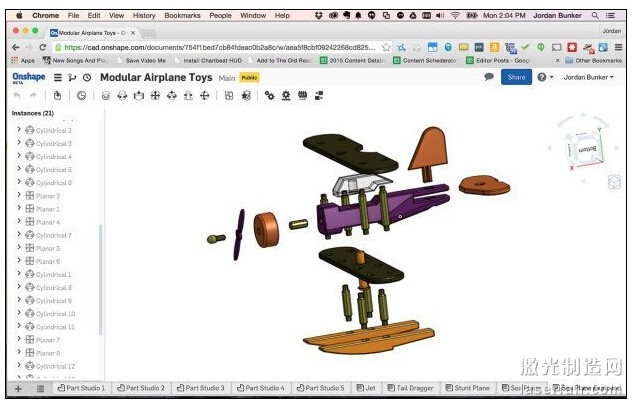Image resolution: width=634 pixels, height=409 pixels.
Task: Expand the Cylindrical 12 tree item
Action: click(x=18, y=366)
